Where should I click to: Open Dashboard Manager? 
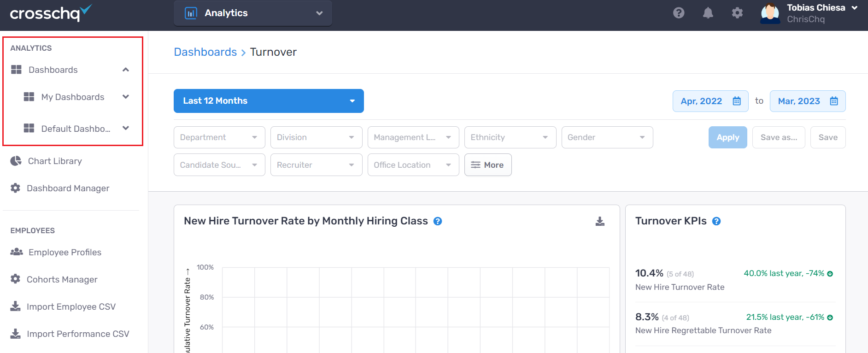pyautogui.click(x=68, y=188)
